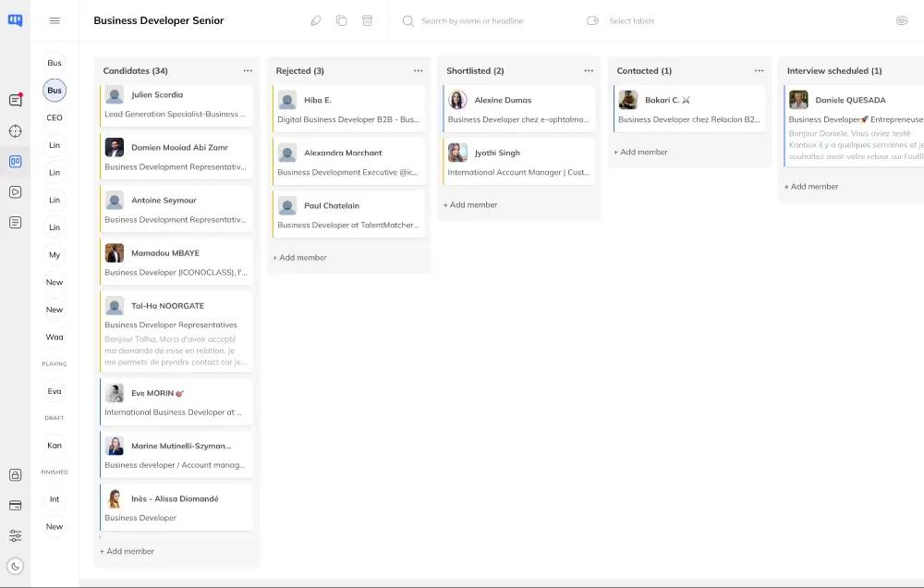Open the crosshair target icon in sidebar
This screenshot has height=588, width=924.
pyautogui.click(x=16, y=131)
